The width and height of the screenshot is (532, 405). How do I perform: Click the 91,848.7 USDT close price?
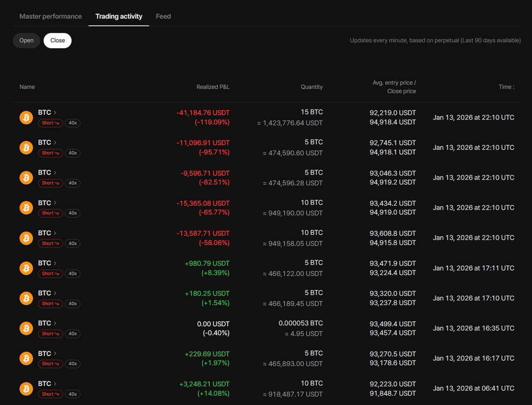(393, 393)
